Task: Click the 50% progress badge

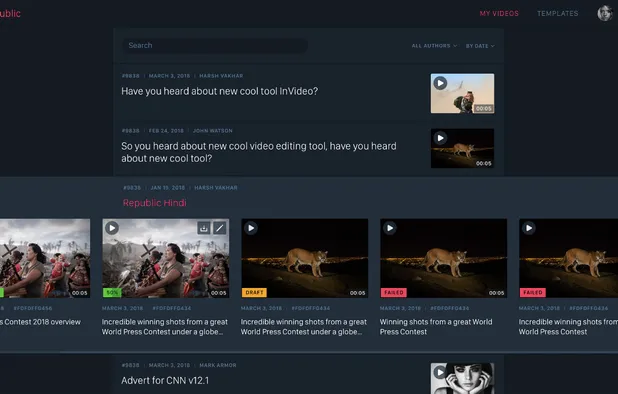Action: (x=112, y=293)
